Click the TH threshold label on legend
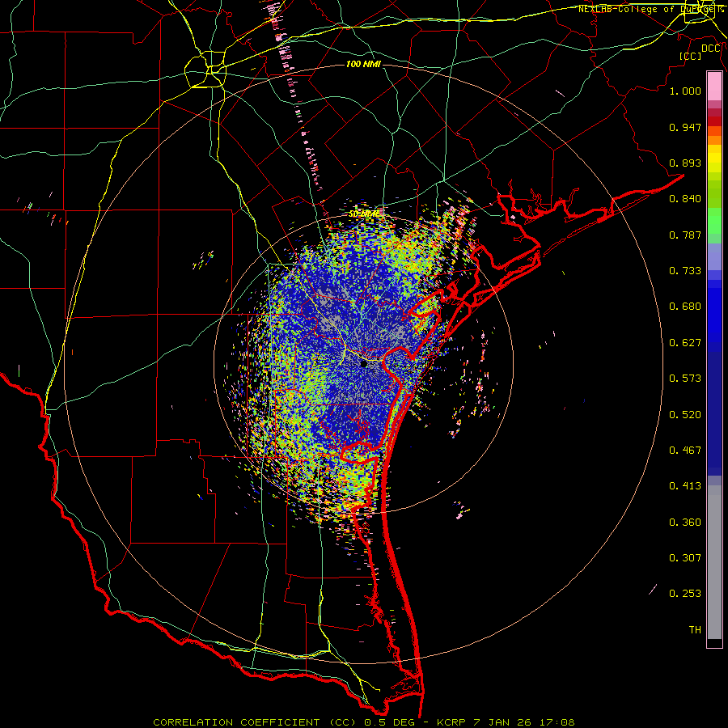The image size is (728, 728). (x=695, y=630)
